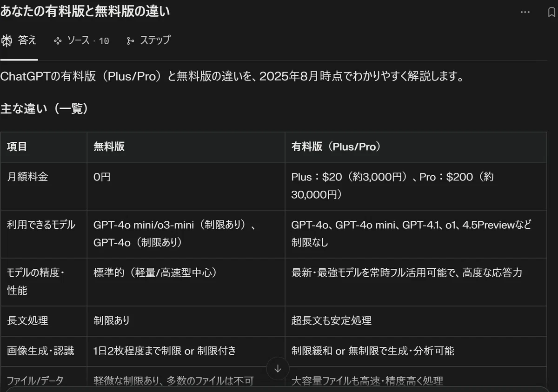Image resolution: width=558 pixels, height=392 pixels.
Task: Click the sources icon beside ソース
Action: [x=58, y=41]
